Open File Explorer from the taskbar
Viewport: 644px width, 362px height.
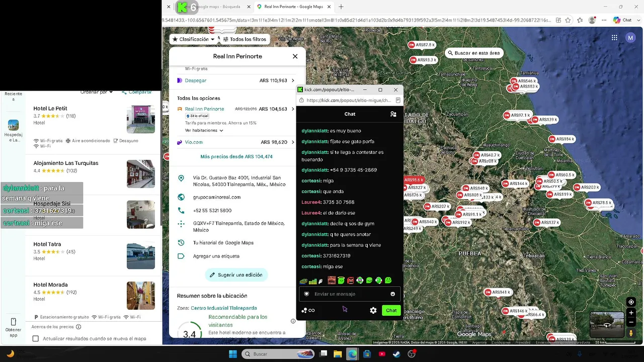pos(338,354)
